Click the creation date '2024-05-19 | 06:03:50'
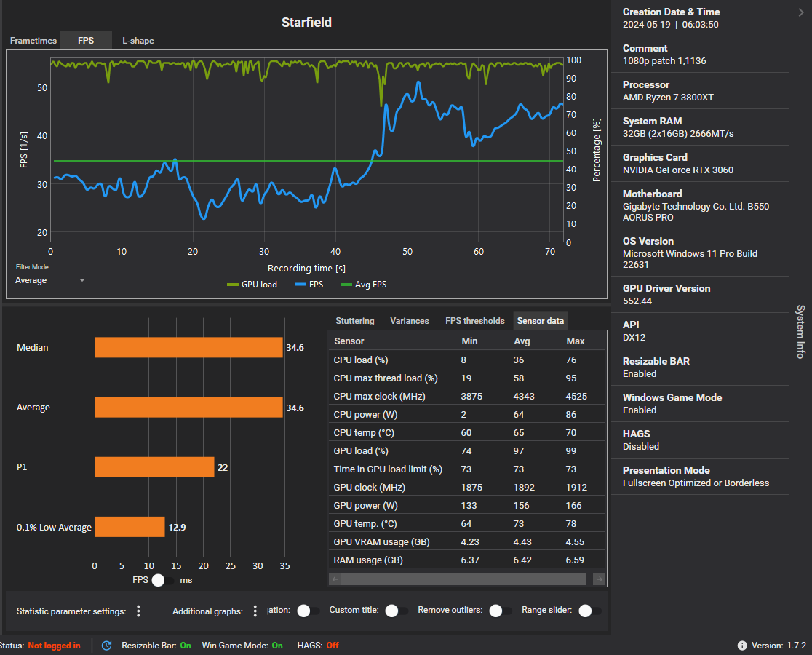The height and width of the screenshot is (655, 812). coord(671,24)
